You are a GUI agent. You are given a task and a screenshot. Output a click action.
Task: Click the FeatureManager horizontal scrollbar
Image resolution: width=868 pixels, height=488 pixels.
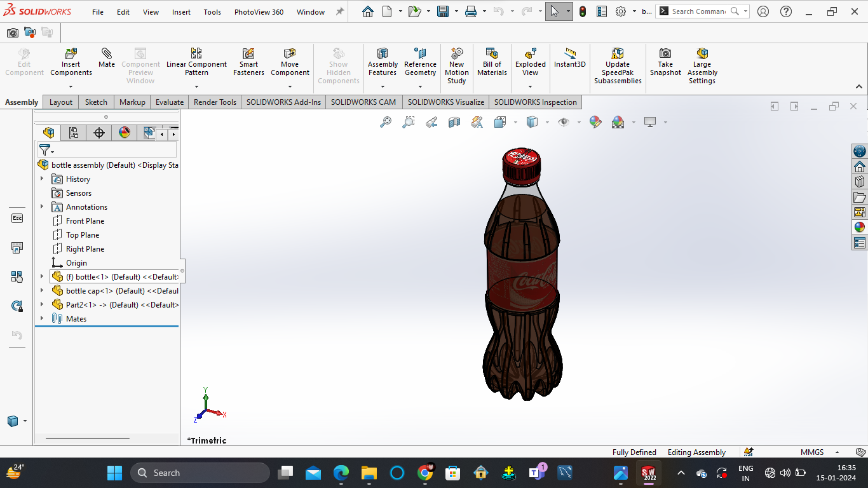[88, 438]
